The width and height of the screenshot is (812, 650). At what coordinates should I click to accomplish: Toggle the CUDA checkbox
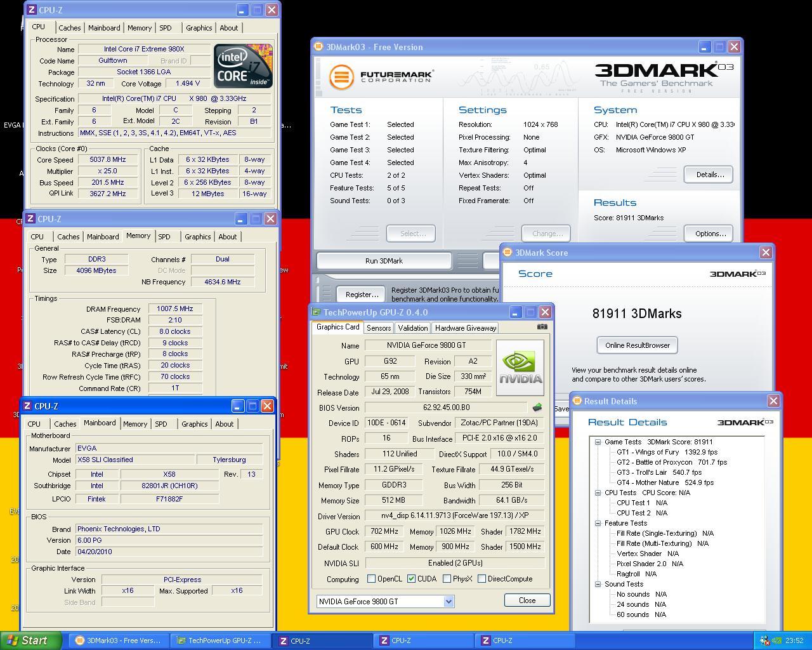412,579
